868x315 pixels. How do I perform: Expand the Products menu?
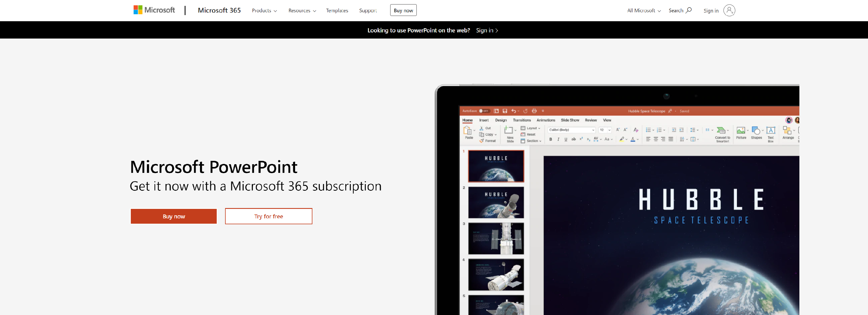tap(264, 10)
